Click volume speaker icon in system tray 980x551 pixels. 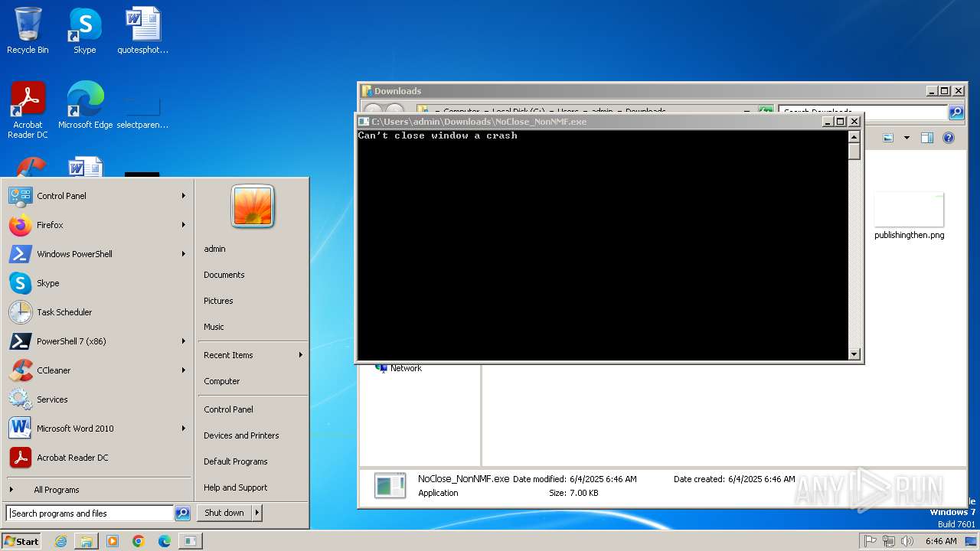(x=907, y=541)
